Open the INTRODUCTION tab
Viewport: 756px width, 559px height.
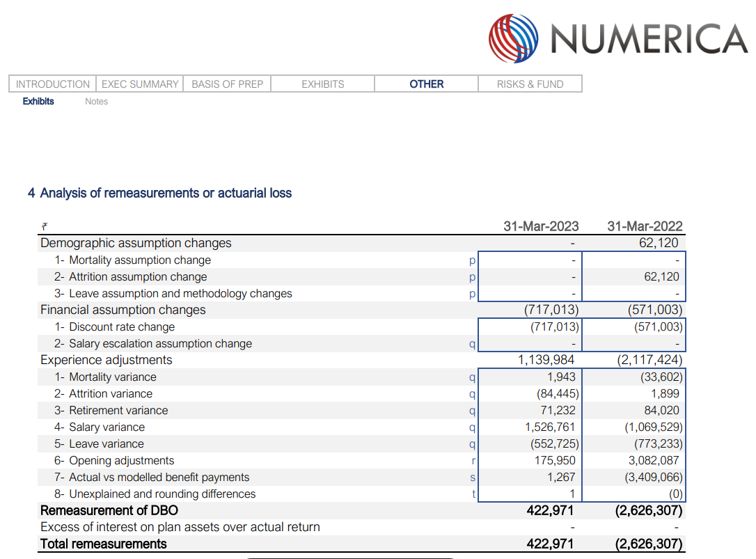click(x=53, y=84)
